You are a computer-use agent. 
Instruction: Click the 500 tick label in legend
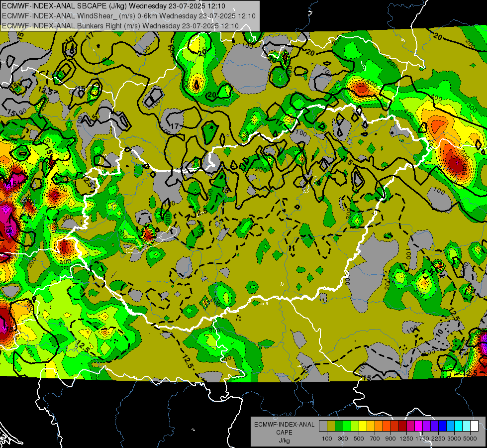(359, 439)
